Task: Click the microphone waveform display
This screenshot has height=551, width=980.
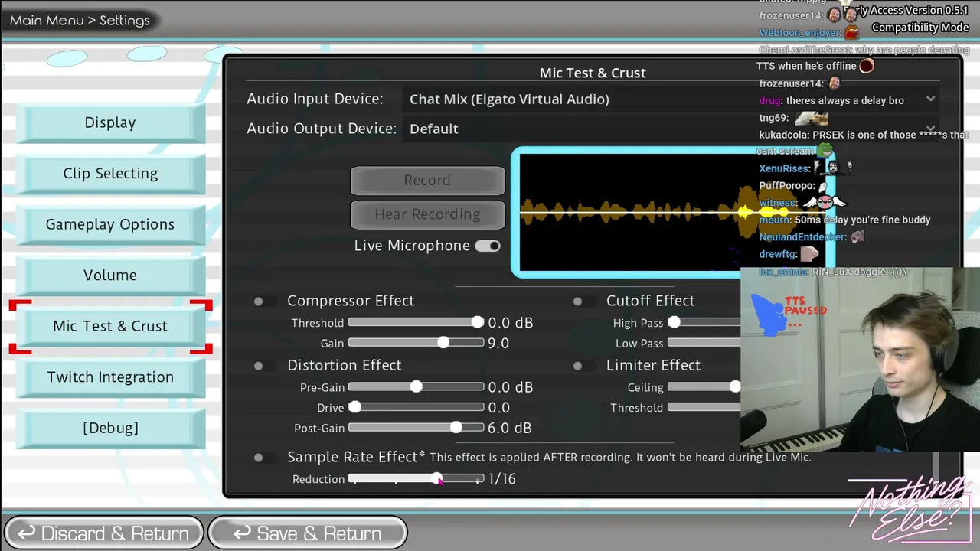Action: click(672, 212)
